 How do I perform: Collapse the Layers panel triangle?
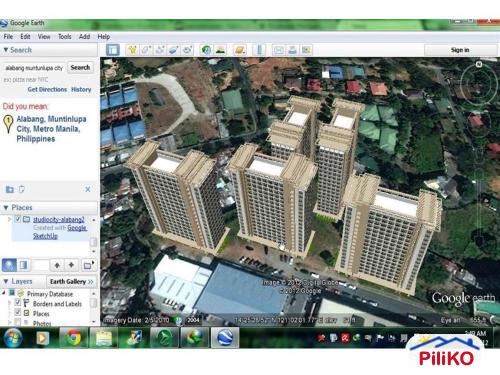(6, 281)
